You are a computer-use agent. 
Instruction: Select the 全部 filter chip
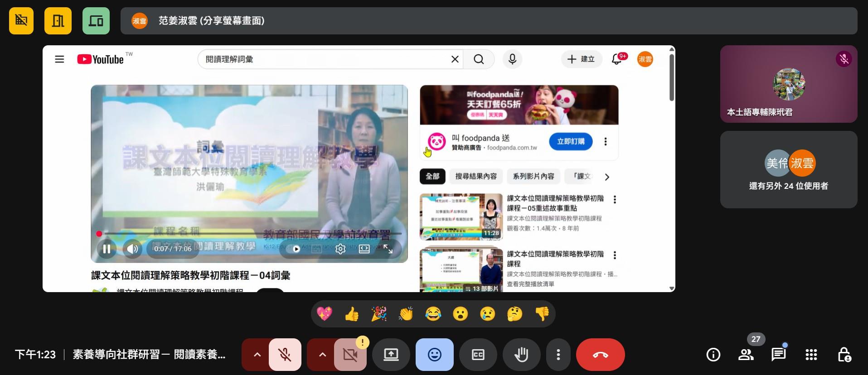[x=432, y=176]
